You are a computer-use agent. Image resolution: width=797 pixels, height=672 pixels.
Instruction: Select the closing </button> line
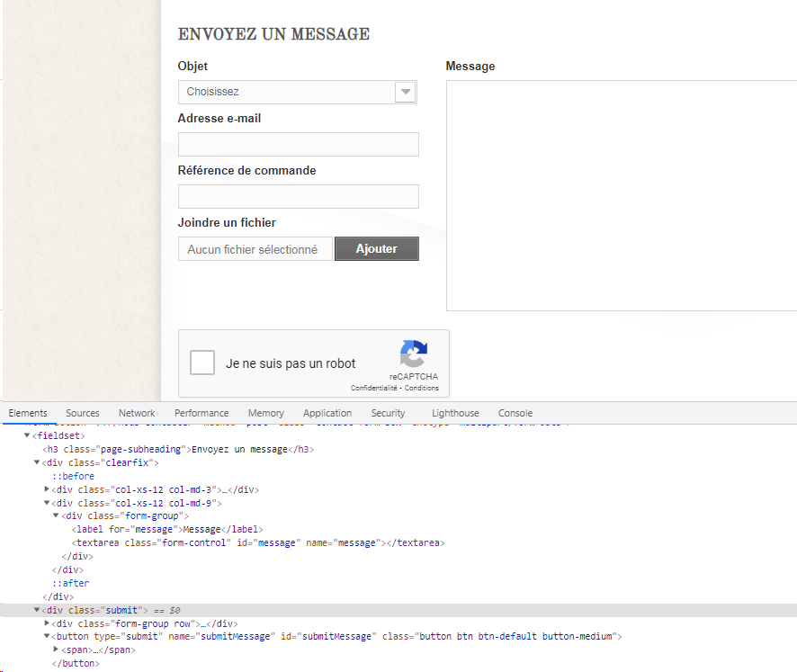(x=76, y=663)
